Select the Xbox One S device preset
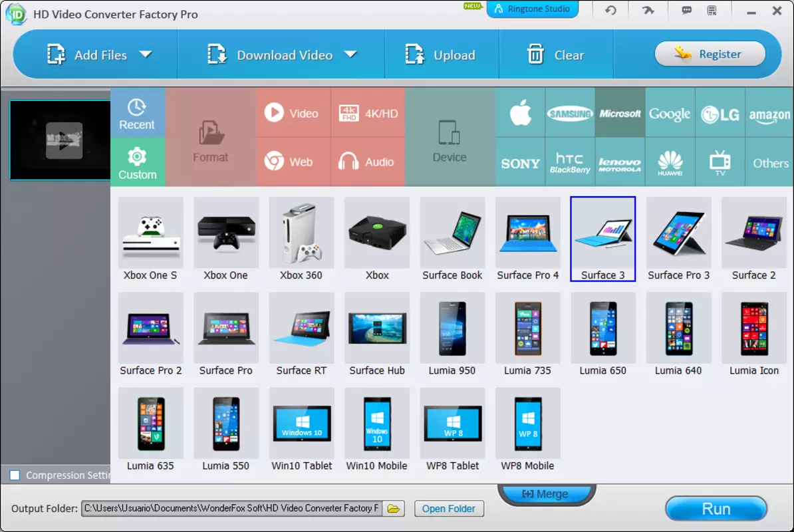The height and width of the screenshot is (532, 794). tap(150, 239)
